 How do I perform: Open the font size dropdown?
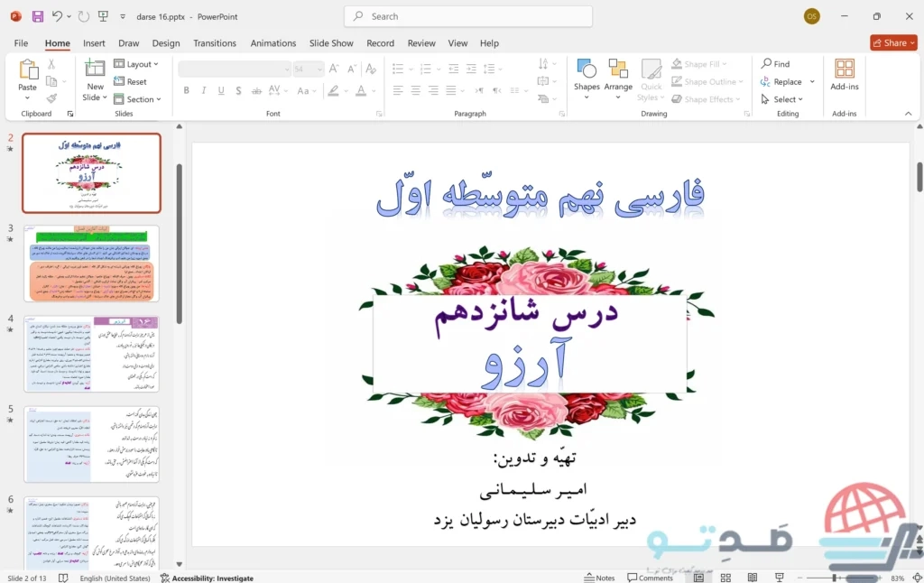point(320,69)
